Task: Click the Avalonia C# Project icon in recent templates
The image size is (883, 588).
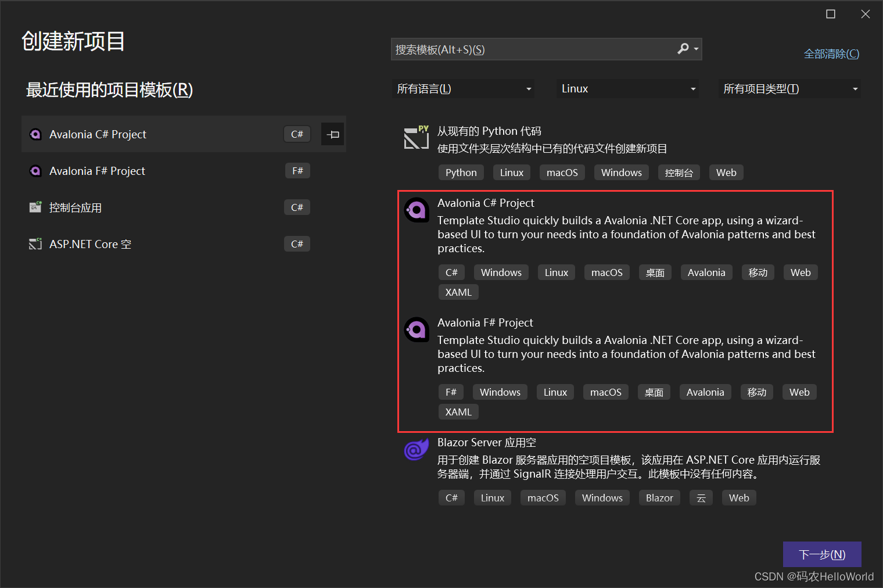Action: click(x=35, y=134)
